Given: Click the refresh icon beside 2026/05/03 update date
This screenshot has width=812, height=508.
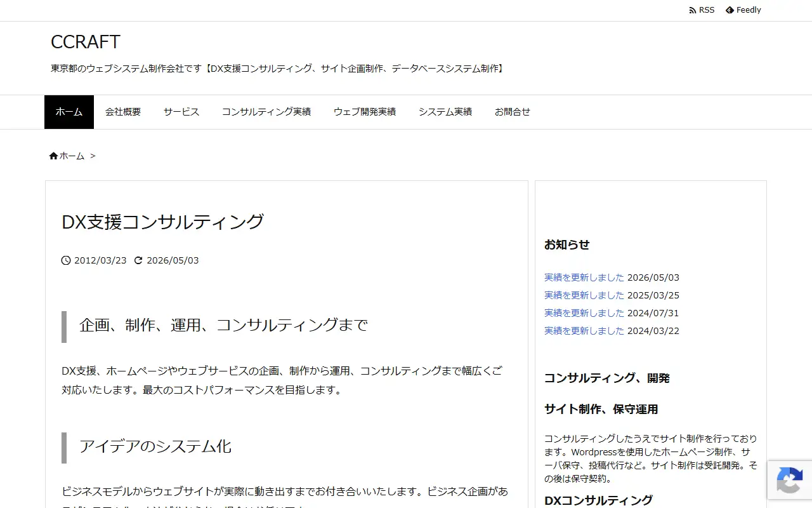Looking at the screenshot, I should (x=138, y=260).
